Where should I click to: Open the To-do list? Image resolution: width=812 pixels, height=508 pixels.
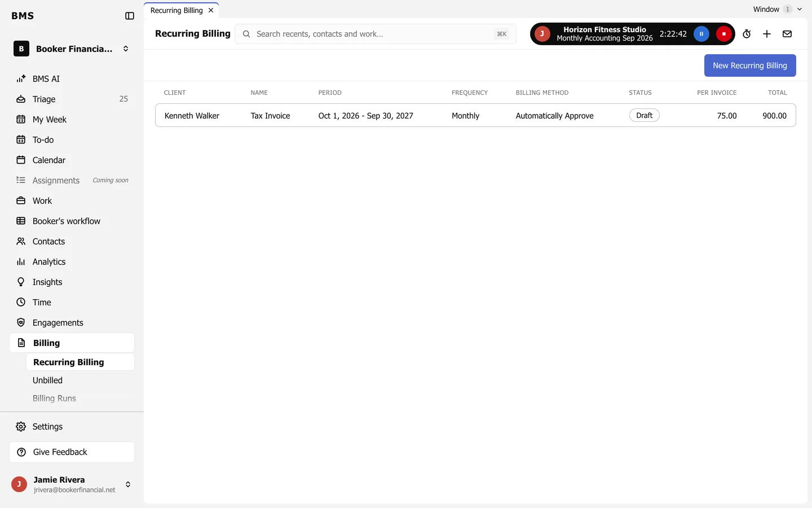pyautogui.click(x=72, y=139)
